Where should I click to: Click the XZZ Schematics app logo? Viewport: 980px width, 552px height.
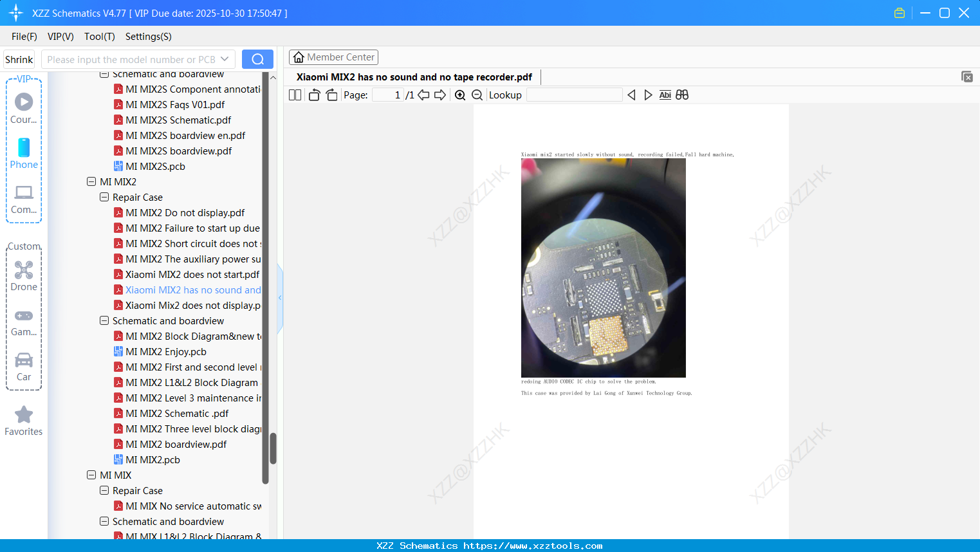coord(15,13)
